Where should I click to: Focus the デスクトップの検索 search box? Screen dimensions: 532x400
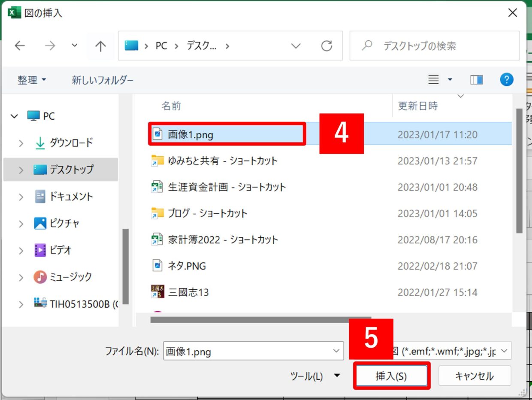[x=434, y=45]
